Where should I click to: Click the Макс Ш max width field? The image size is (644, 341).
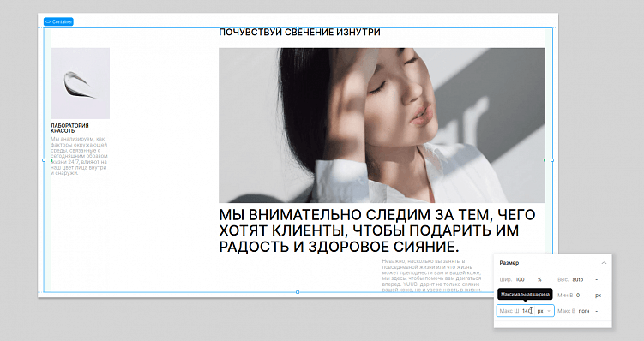point(525,311)
